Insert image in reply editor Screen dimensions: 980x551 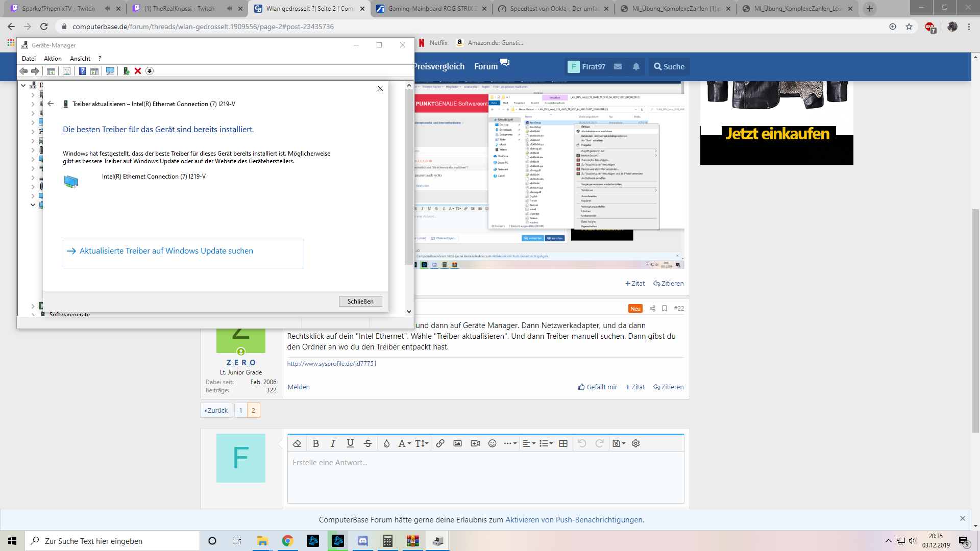click(x=457, y=443)
